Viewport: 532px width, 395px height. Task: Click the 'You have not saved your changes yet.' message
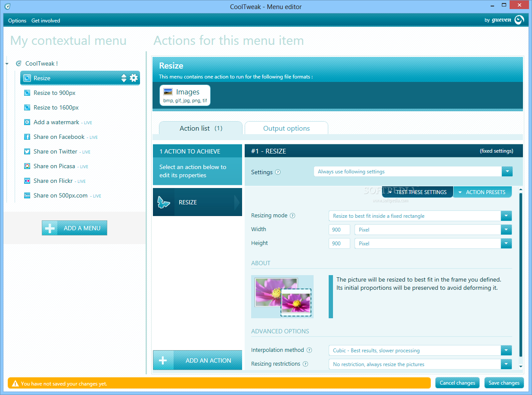(x=64, y=383)
